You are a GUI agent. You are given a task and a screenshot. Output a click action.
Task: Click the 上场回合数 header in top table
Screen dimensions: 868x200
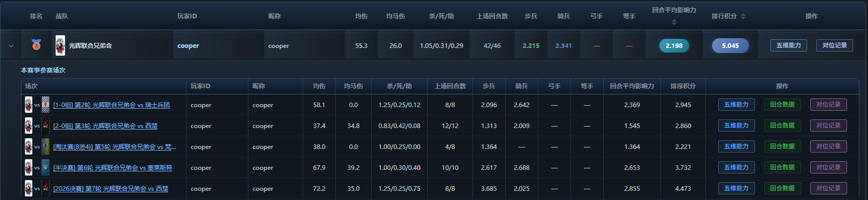(492, 16)
